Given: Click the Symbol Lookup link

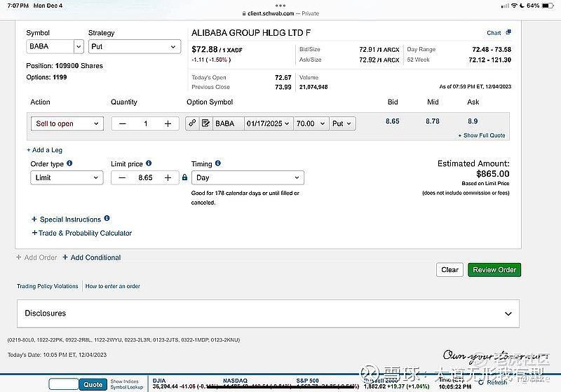Looking at the screenshot, I should pos(127,387).
